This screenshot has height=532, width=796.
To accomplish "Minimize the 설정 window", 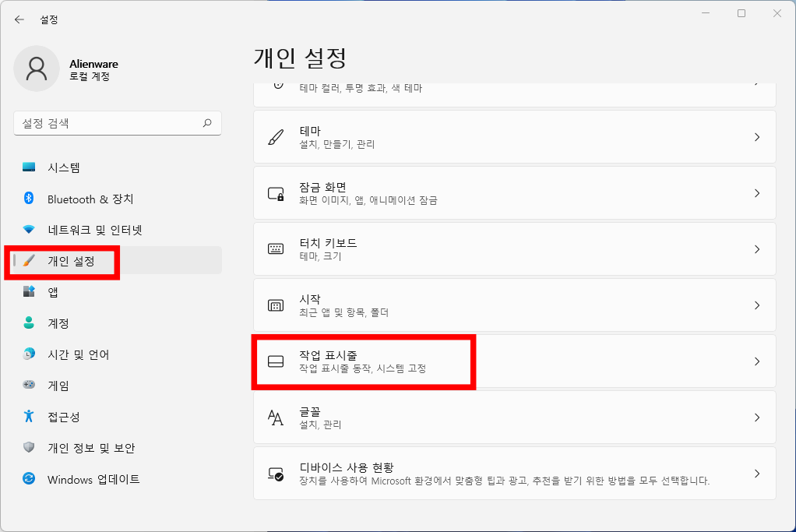I will pyautogui.click(x=706, y=13).
